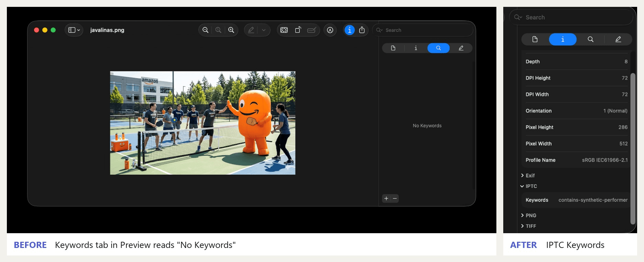
Task: Click the Share icon in toolbar
Action: (x=362, y=30)
